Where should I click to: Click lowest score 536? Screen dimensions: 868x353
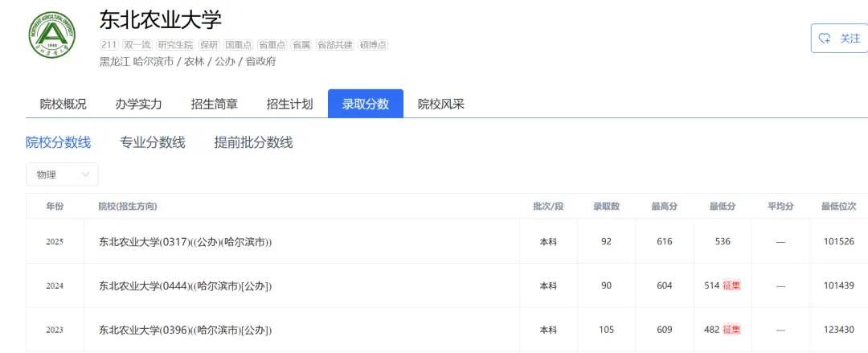(x=723, y=241)
